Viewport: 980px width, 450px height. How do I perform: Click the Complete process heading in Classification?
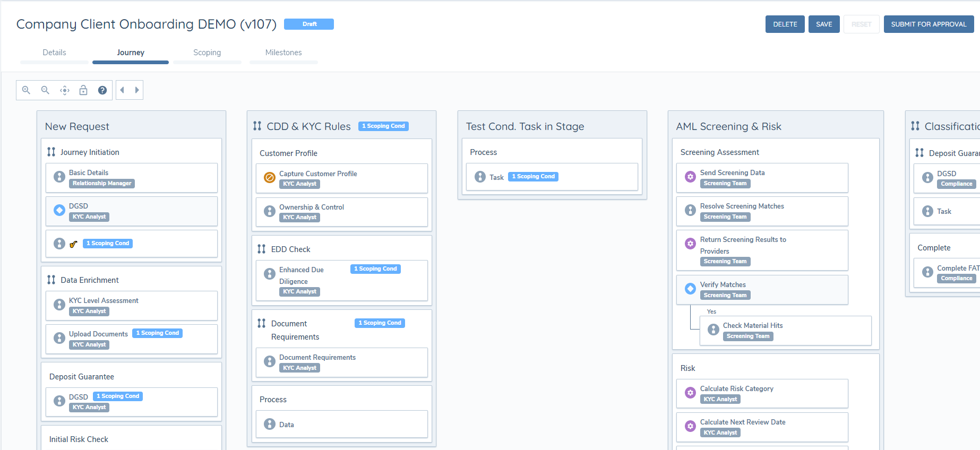click(x=934, y=248)
